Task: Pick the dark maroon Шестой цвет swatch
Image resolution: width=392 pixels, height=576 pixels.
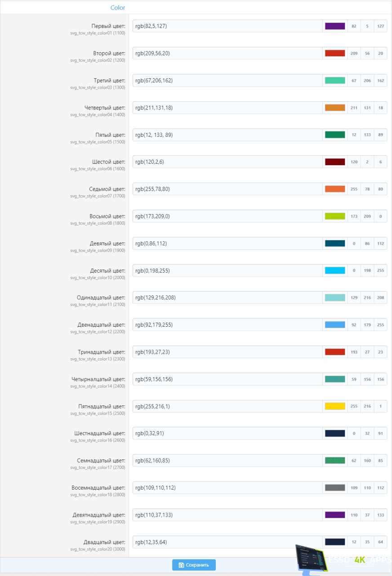Action: (335, 162)
